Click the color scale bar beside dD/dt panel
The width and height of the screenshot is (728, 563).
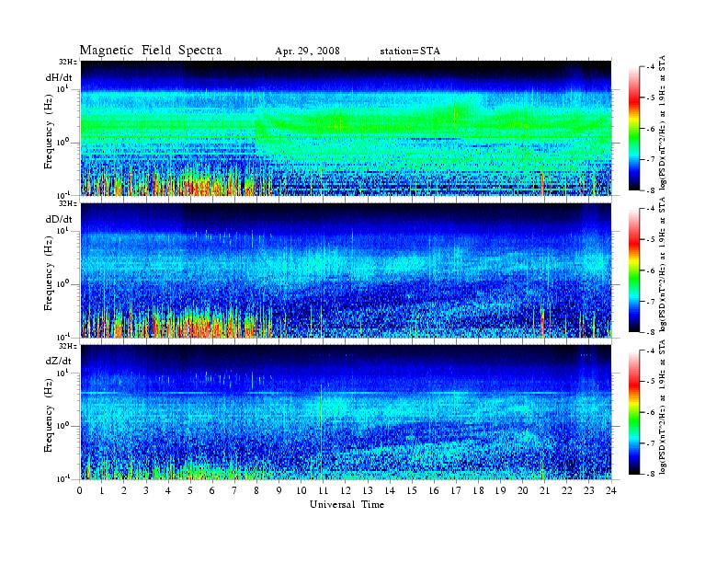(634, 270)
